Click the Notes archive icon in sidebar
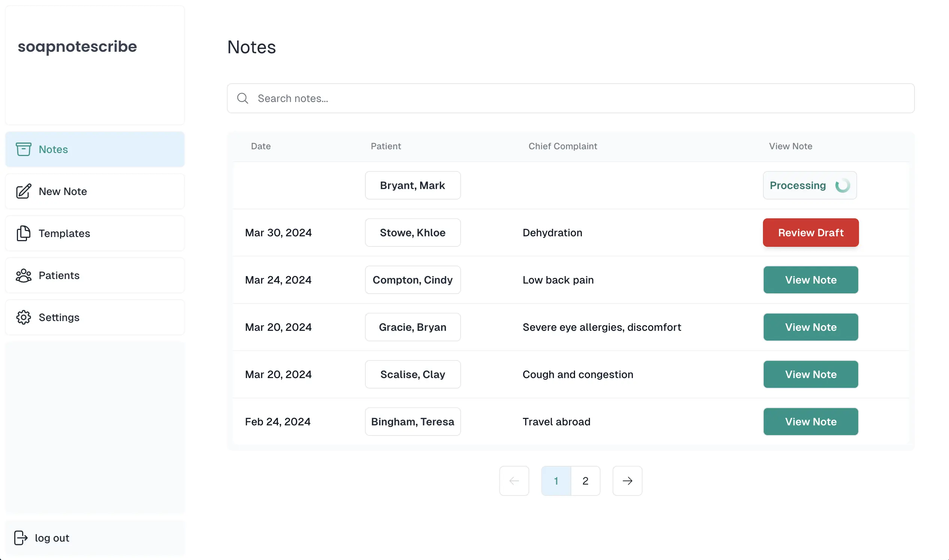949x560 pixels. tap(23, 149)
